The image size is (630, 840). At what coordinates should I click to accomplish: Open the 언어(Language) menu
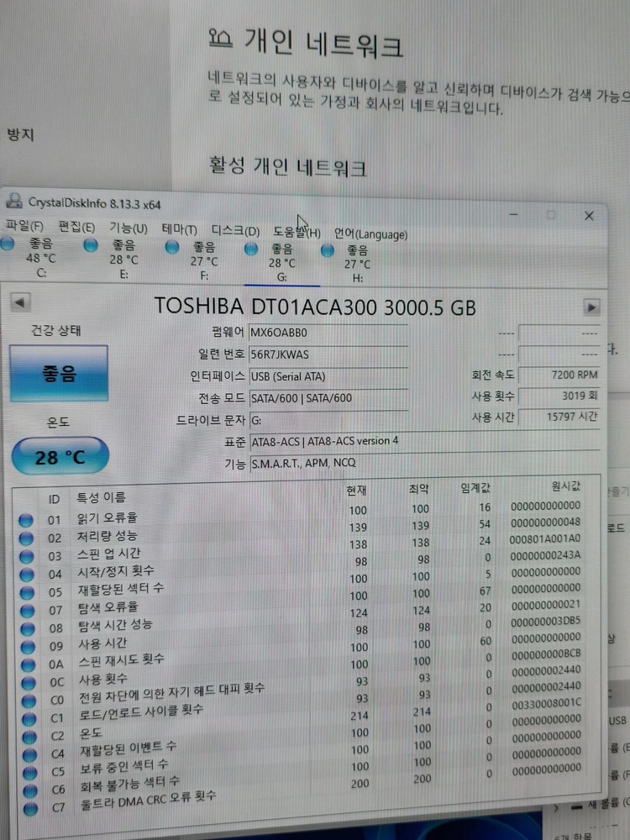coord(370,234)
